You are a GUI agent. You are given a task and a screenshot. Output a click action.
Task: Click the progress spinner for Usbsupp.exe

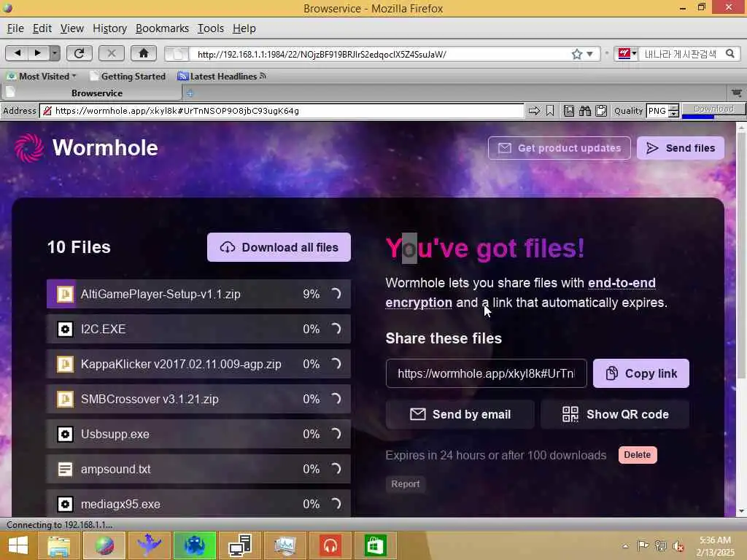[x=336, y=434]
